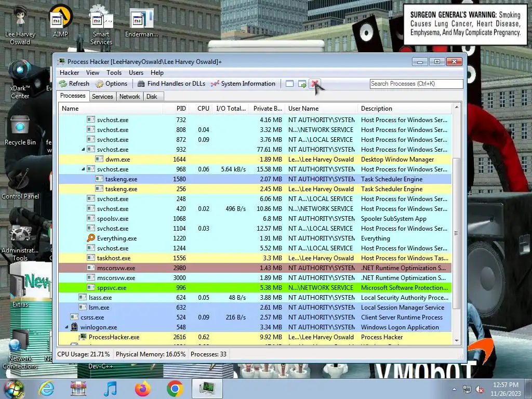Click the red X terminate window icon
The width and height of the screenshot is (532, 399).
pyautogui.click(x=314, y=84)
